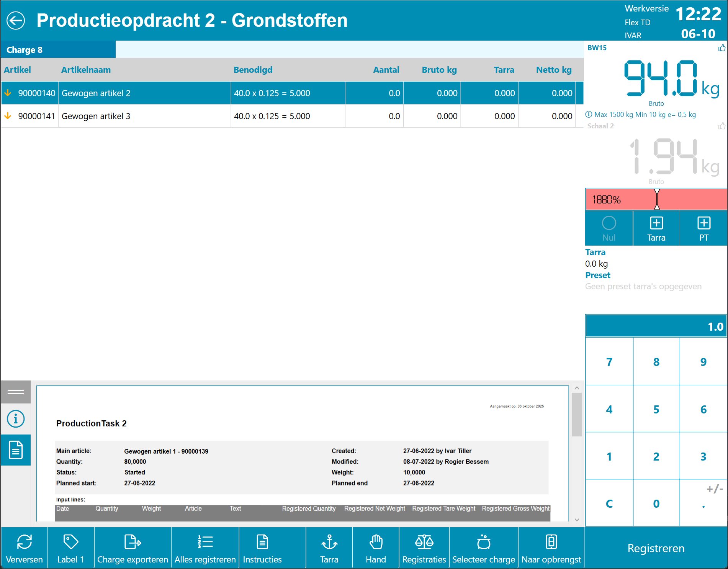
Task: Click the ProductionTask 2 heading in preview
Action: click(x=91, y=423)
